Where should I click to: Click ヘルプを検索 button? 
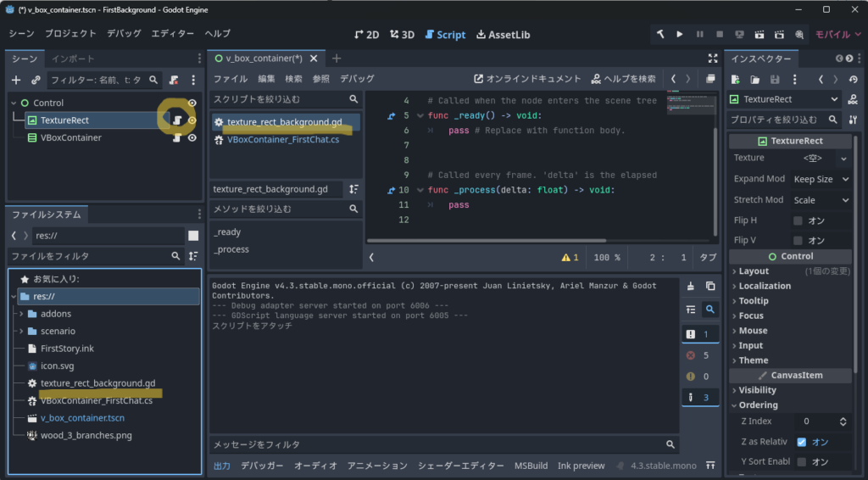623,79
